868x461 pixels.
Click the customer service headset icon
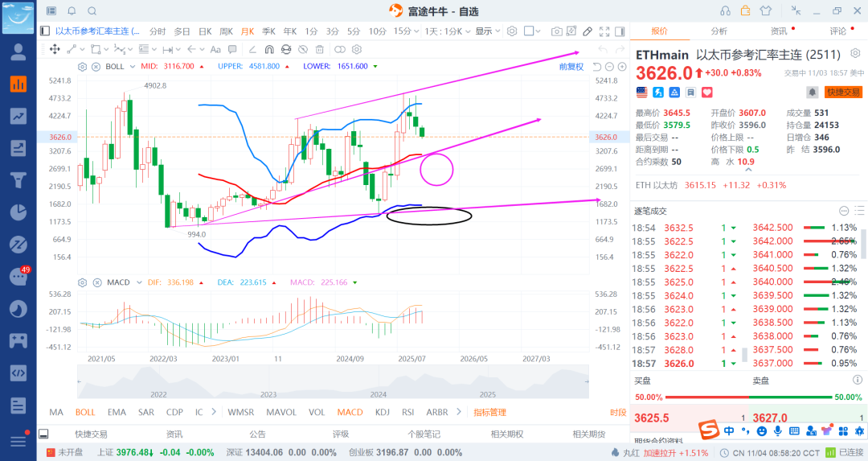click(x=726, y=11)
